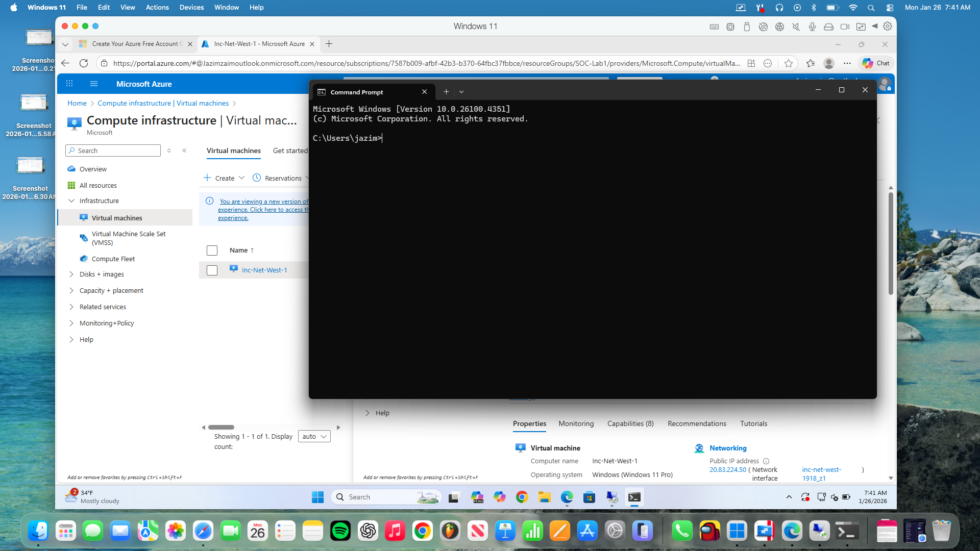
Task: Open new Command Prompt tab with plus icon
Action: tap(446, 92)
